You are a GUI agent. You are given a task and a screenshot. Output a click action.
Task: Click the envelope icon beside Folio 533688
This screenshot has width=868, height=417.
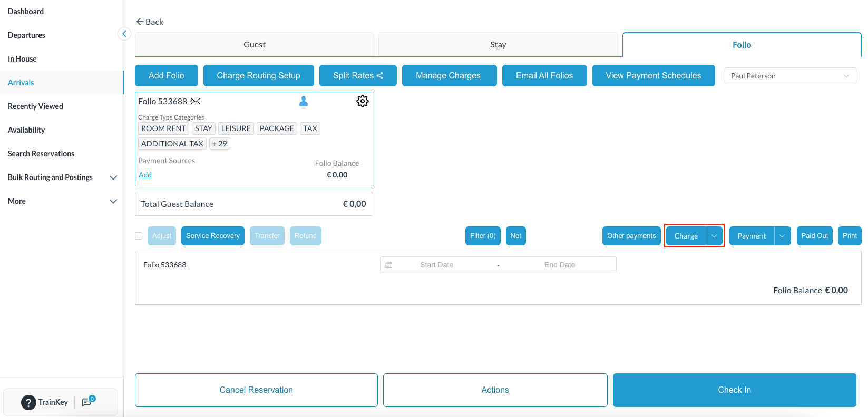tap(196, 101)
